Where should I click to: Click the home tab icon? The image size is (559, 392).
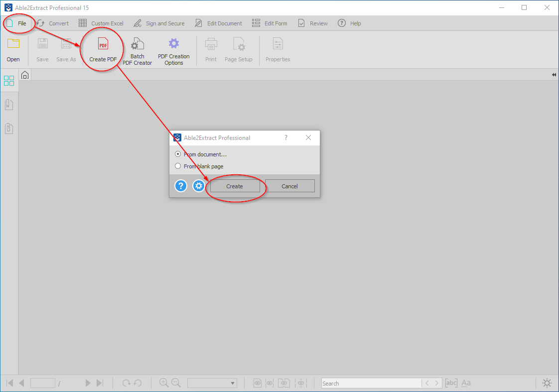coord(24,75)
